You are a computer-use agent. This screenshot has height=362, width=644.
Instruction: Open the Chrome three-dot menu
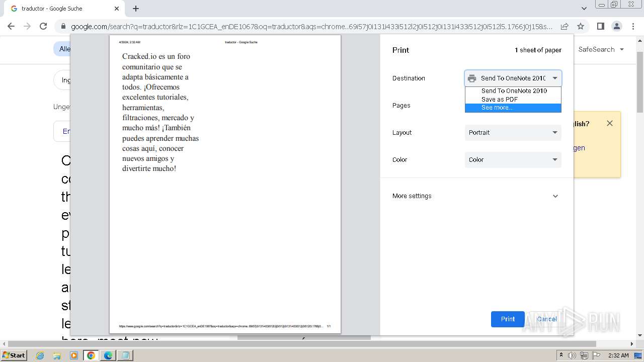[632, 26]
